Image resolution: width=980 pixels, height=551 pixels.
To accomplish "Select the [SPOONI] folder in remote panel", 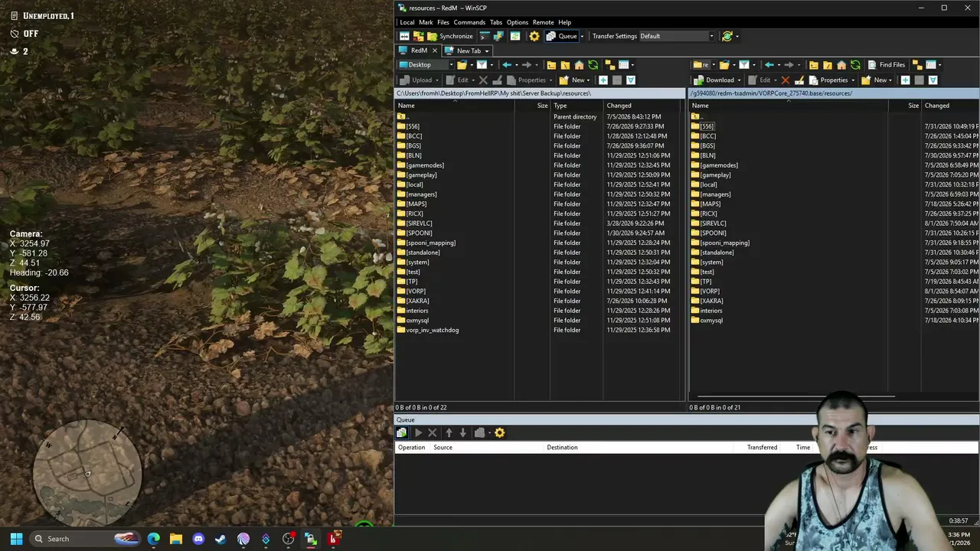I will tap(713, 233).
